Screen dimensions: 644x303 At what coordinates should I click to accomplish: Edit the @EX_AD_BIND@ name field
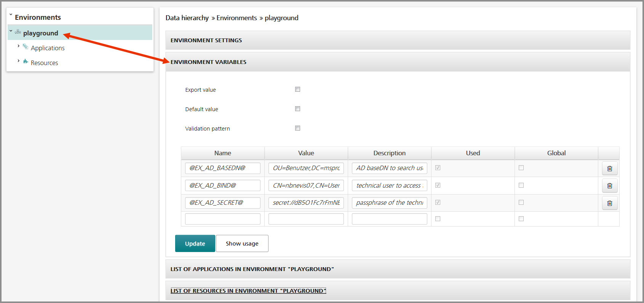pyautogui.click(x=223, y=185)
